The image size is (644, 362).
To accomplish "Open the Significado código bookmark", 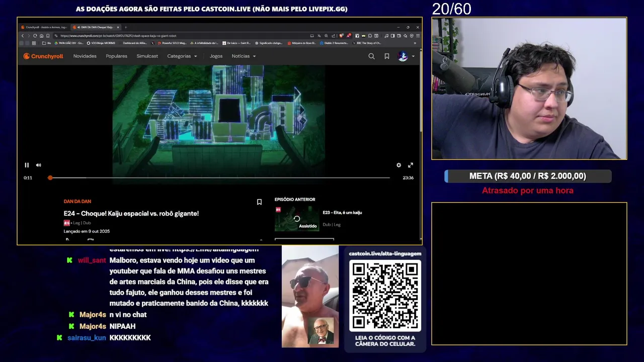I will point(269,43).
